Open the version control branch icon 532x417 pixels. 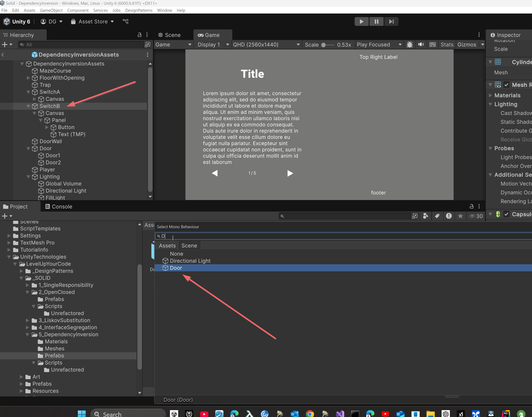[125, 22]
